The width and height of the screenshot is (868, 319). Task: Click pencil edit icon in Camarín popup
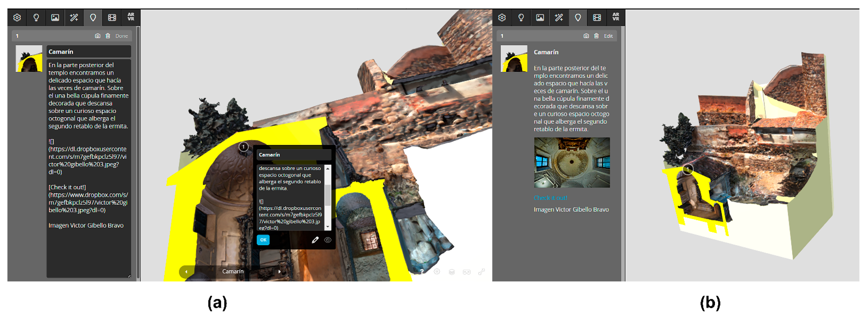(315, 240)
